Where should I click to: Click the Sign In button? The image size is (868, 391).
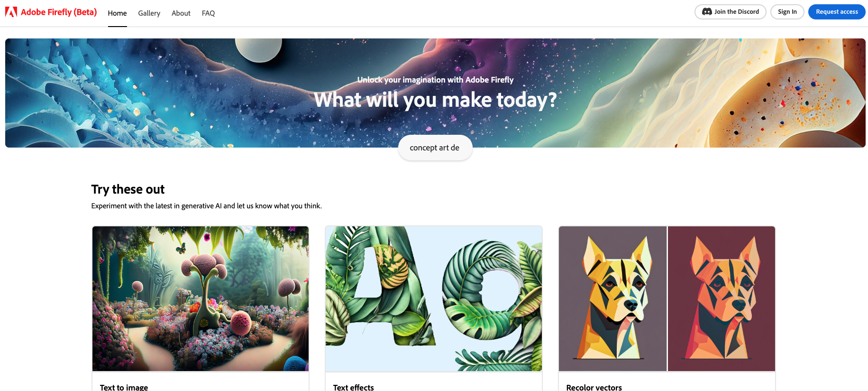(x=787, y=12)
